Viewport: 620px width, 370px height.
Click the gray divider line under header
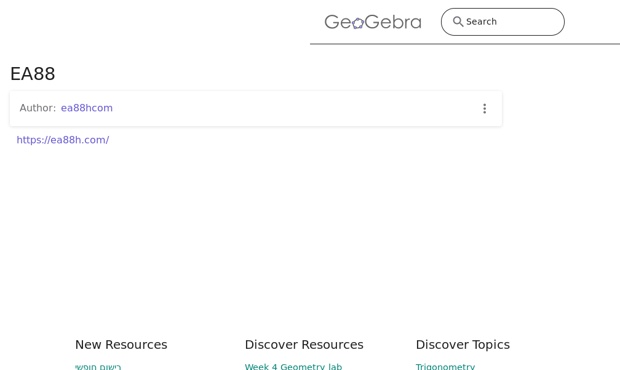pyautogui.click(x=465, y=44)
